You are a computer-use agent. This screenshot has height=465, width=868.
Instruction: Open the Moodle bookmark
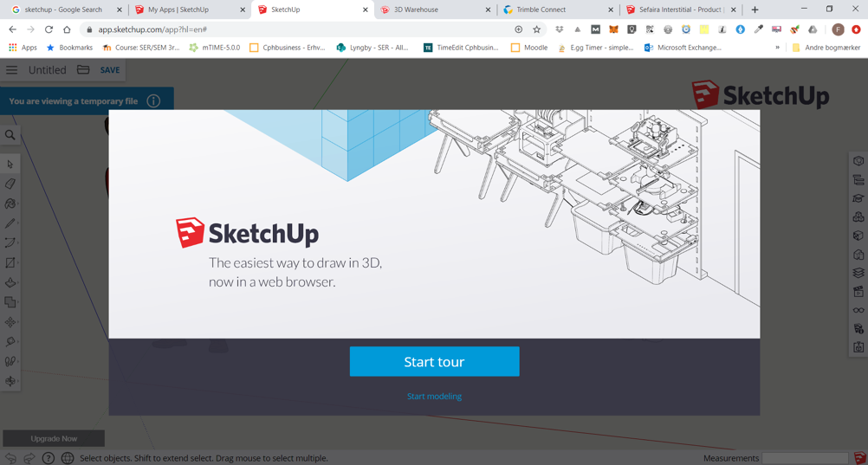[x=529, y=48]
